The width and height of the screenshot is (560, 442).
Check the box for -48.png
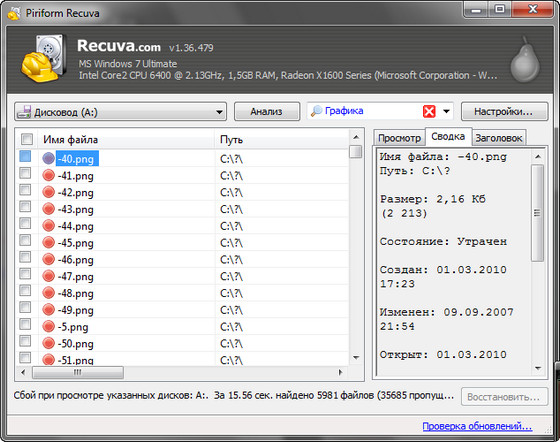click(25, 291)
